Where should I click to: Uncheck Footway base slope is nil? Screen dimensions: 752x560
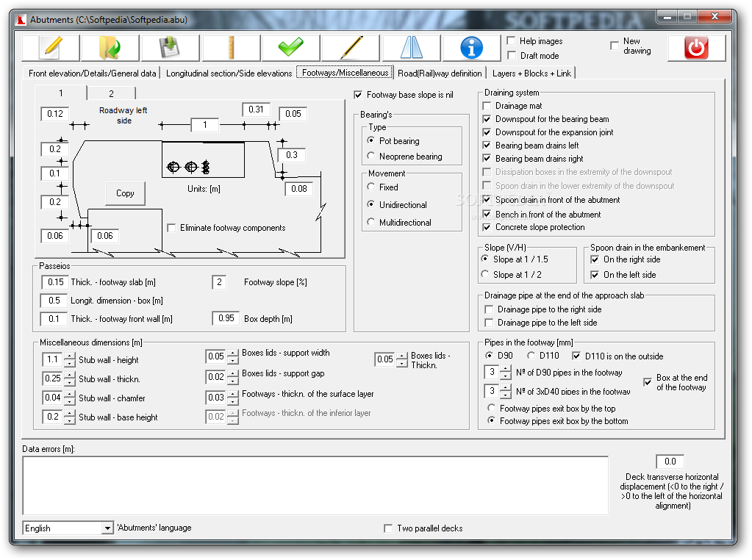(358, 95)
